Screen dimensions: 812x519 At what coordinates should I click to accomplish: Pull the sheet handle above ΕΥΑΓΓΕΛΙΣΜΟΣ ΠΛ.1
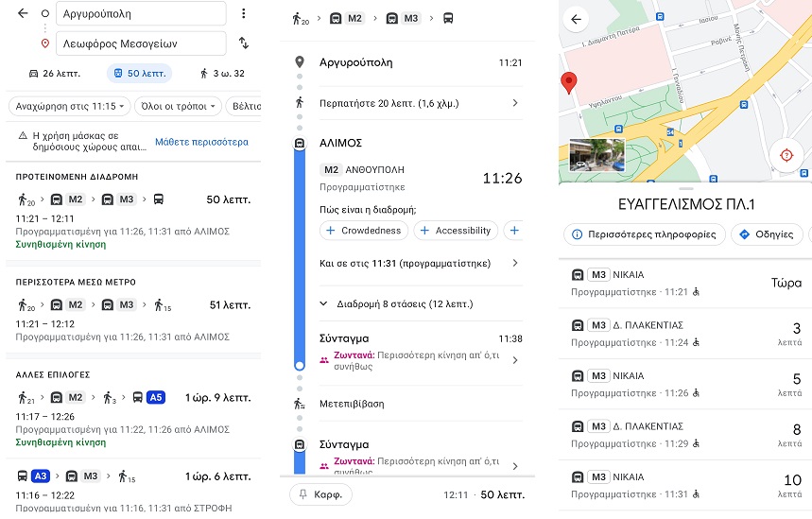click(685, 188)
